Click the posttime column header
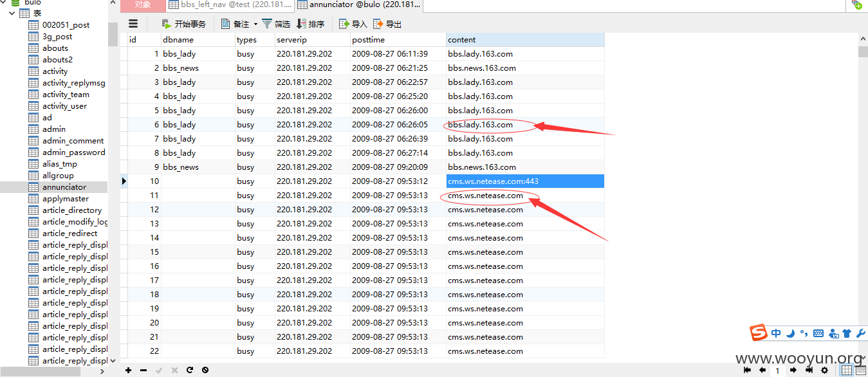The height and width of the screenshot is (377, 868). 398,39
